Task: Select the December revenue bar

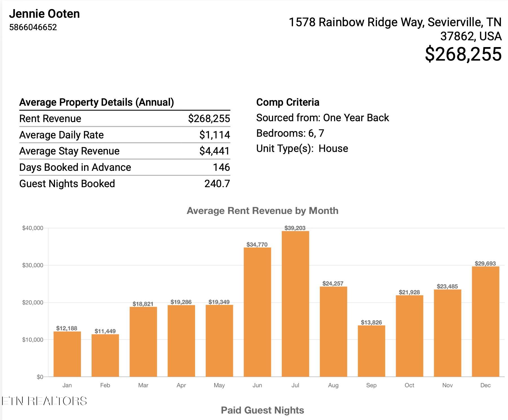Action: tap(485, 321)
